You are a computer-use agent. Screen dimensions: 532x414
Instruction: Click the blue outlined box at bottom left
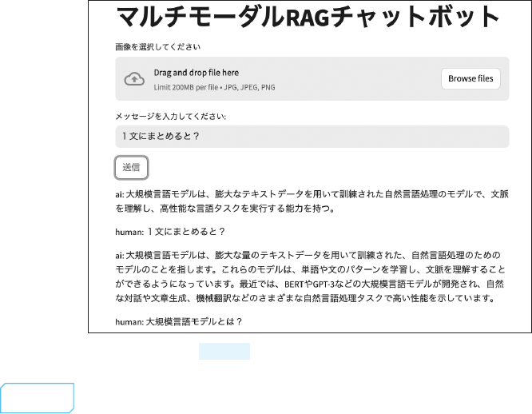(38, 397)
